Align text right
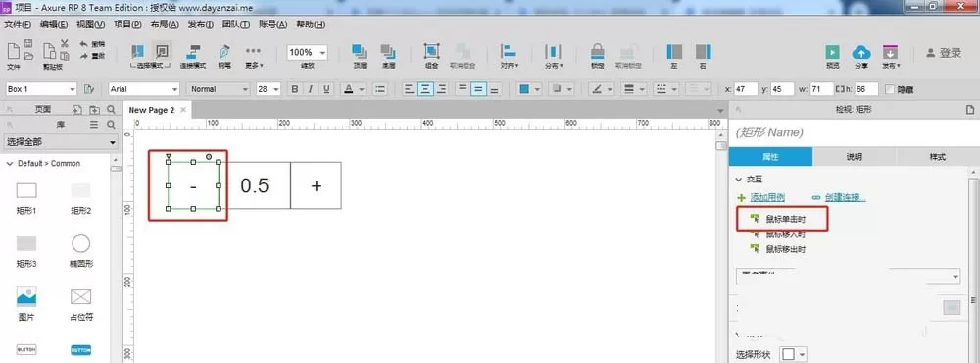This screenshot has height=363, width=980. 442,89
